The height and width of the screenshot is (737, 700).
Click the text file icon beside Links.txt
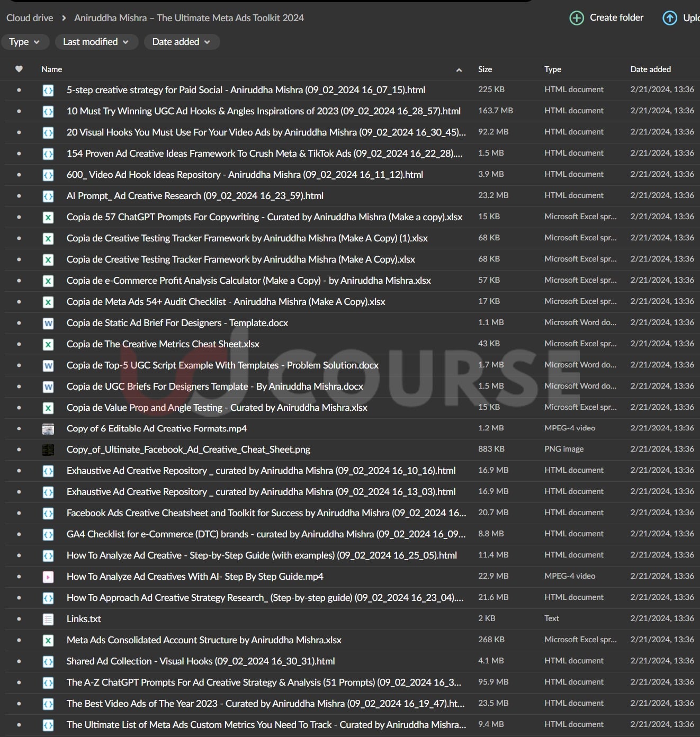48,619
